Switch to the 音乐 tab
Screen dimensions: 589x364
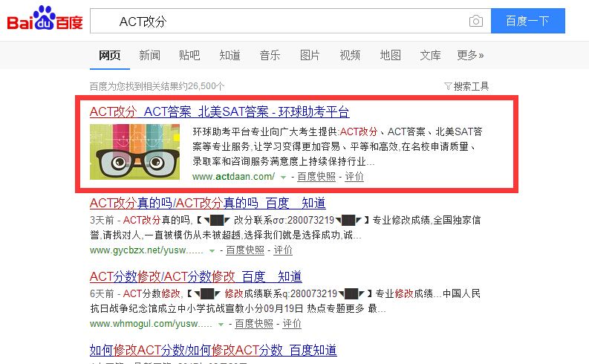[270, 55]
